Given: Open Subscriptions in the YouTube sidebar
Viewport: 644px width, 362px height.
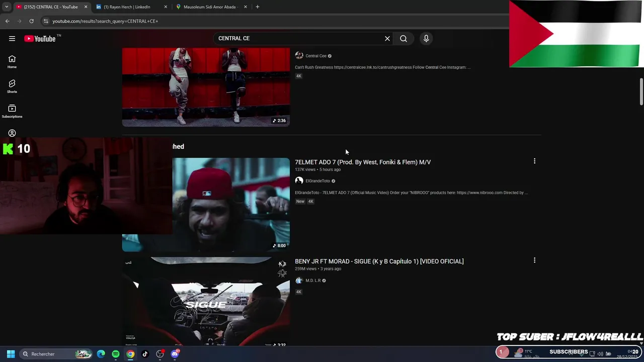Looking at the screenshot, I should coord(12,112).
